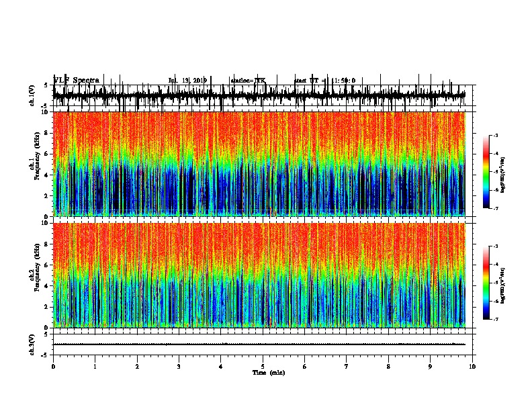Image resolution: width=532 pixels, height=411 pixels.
Task: Click the 'VLF Spectra' plot title
Action: [77, 81]
